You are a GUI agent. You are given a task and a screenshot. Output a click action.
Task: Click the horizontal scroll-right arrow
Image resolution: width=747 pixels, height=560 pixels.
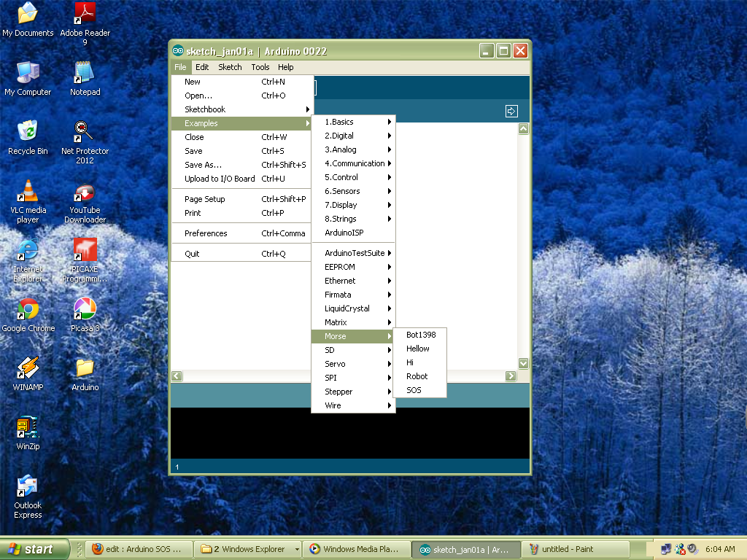511,376
